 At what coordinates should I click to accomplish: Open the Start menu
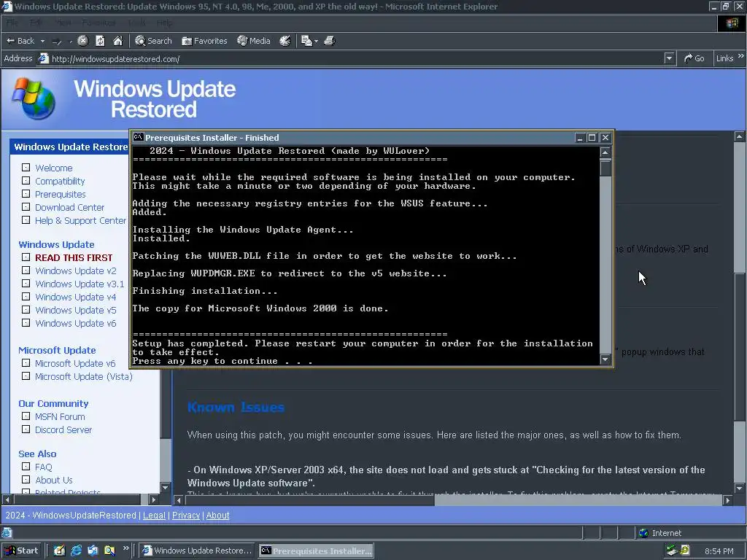click(21, 551)
